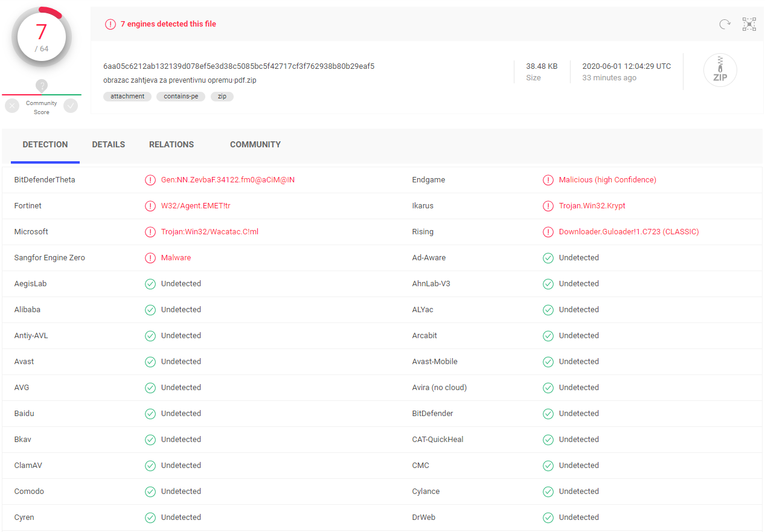Viewport: 765px width, 532px height.
Task: Click the alert icon beside Trojan.Win32.Krypt
Action: 548,206
